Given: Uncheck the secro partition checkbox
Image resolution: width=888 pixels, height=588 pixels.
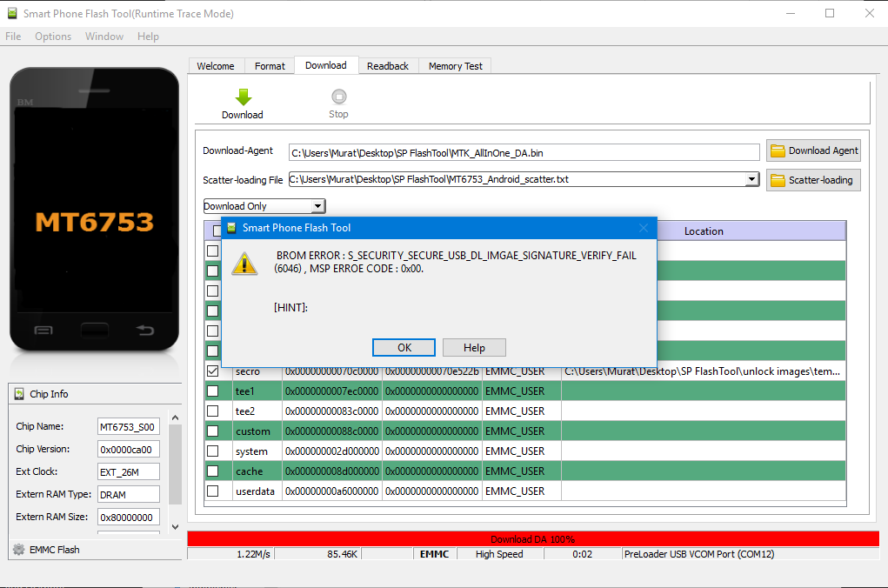Looking at the screenshot, I should pyautogui.click(x=213, y=371).
